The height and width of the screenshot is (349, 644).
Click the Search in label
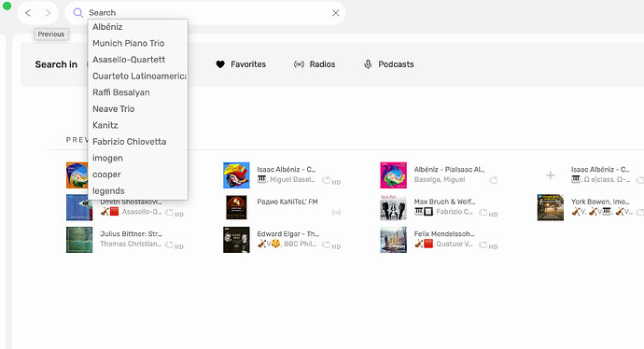coord(56,64)
